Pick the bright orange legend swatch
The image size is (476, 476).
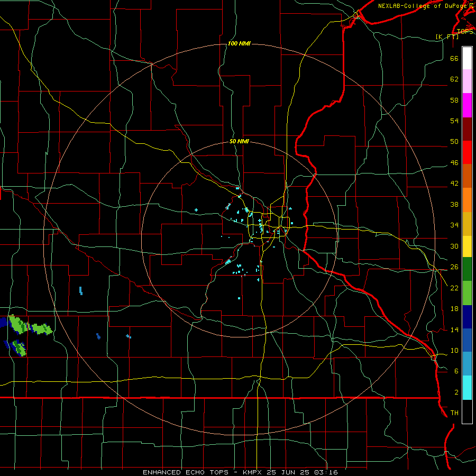(467, 200)
